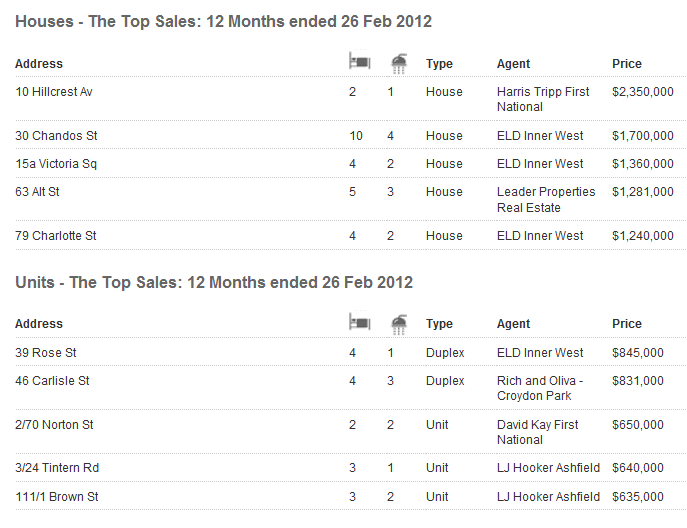The width and height of the screenshot is (687, 528).
Task: Open the 2/70 Norton St unit
Action: click(x=54, y=425)
